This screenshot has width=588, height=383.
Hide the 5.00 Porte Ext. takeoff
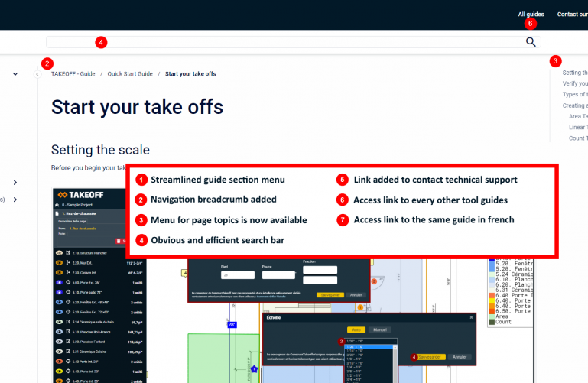pos(59,282)
